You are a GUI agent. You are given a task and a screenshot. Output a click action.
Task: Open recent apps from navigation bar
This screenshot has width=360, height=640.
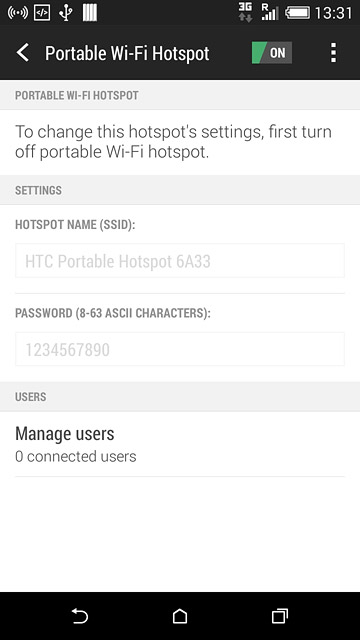[x=280, y=616]
